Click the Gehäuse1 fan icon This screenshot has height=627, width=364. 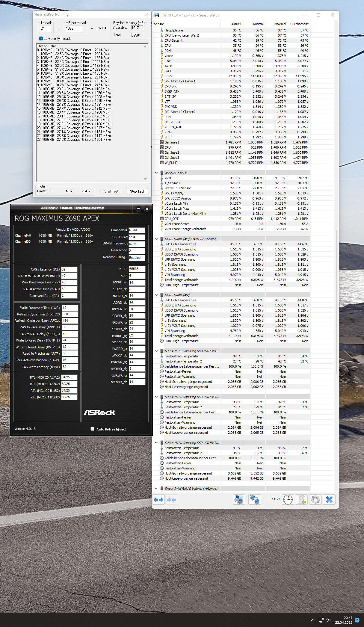(x=162, y=142)
